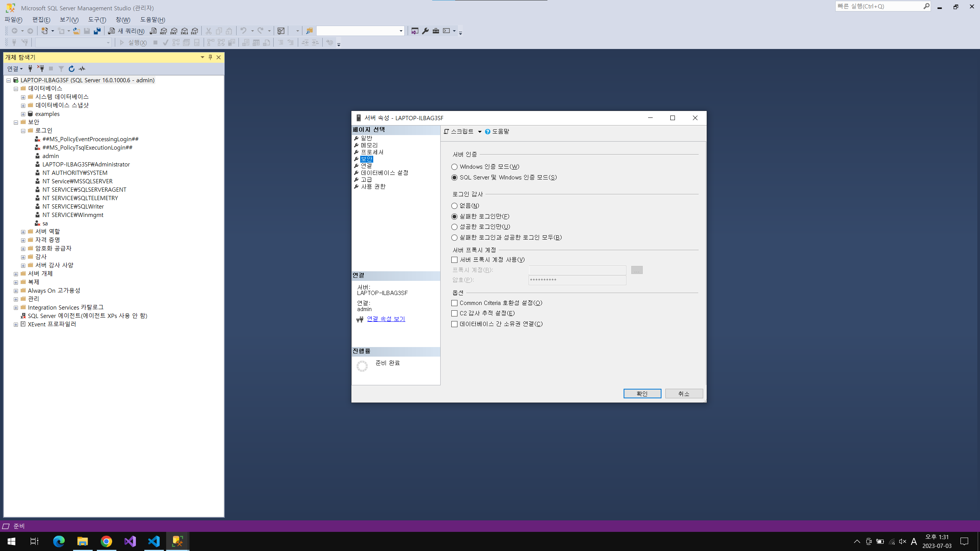Click the auto-hide pin of Object Explorer
Image resolution: width=980 pixels, height=551 pixels.
(210, 57)
